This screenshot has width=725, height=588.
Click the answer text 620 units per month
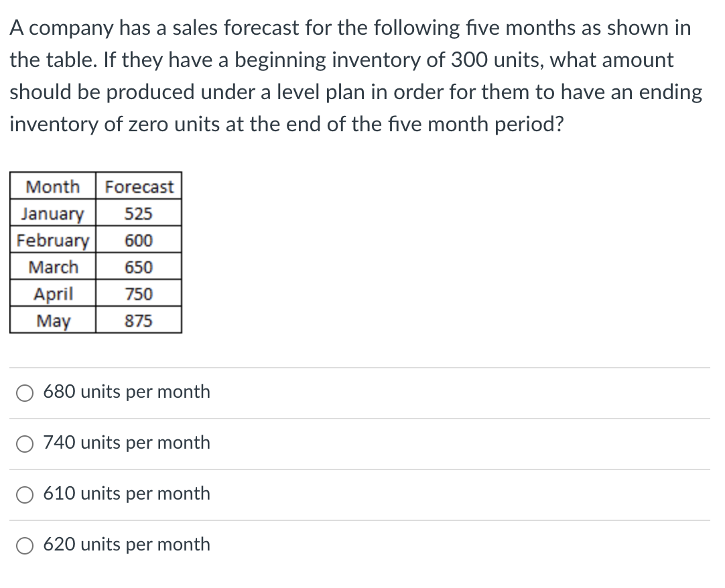point(127,545)
